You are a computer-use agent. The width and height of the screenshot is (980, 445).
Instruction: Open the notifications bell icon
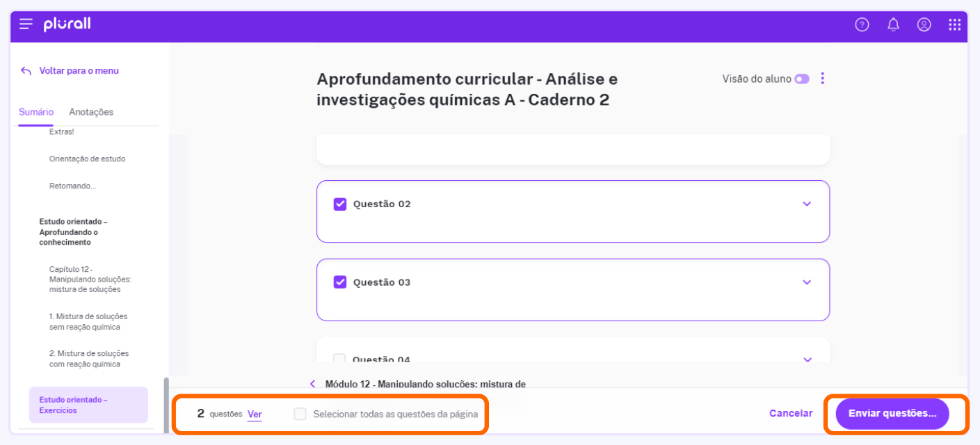tap(893, 25)
